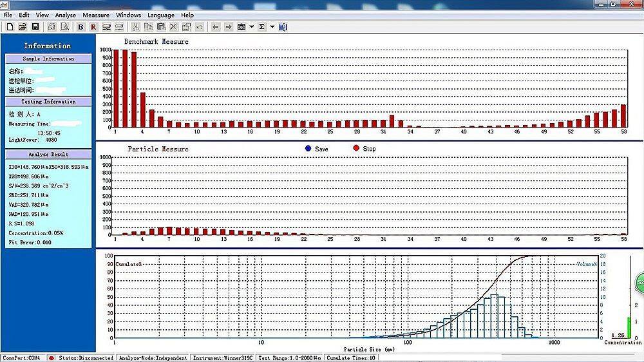
Task: Click the green Concentration level bar
Action: pyautogui.click(x=629, y=326)
